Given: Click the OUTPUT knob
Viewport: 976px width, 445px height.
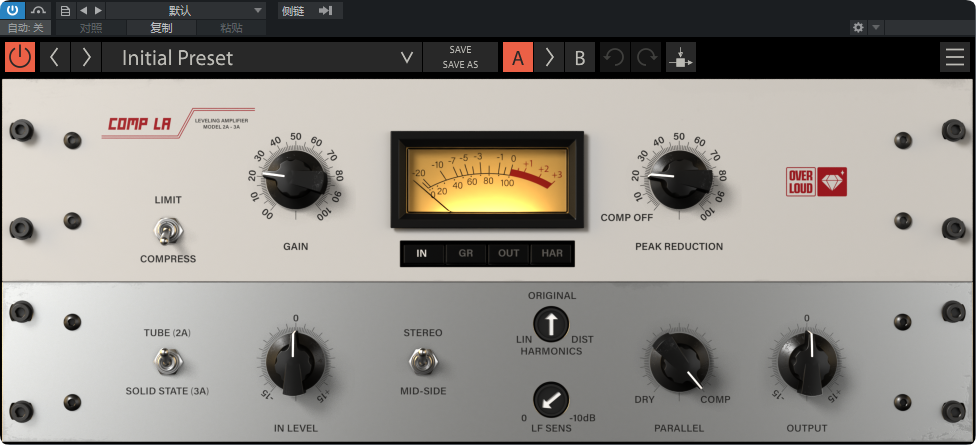Looking at the screenshot, I should (x=807, y=363).
